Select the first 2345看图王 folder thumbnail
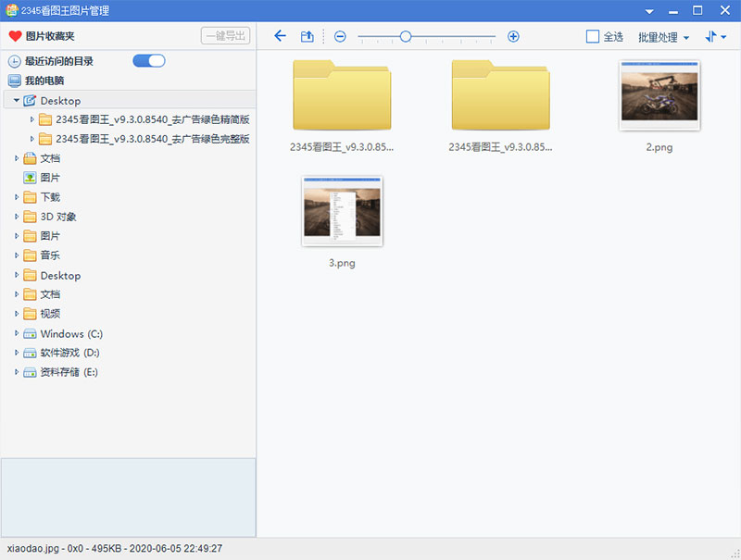Screen dimensions: 741x560 342,95
